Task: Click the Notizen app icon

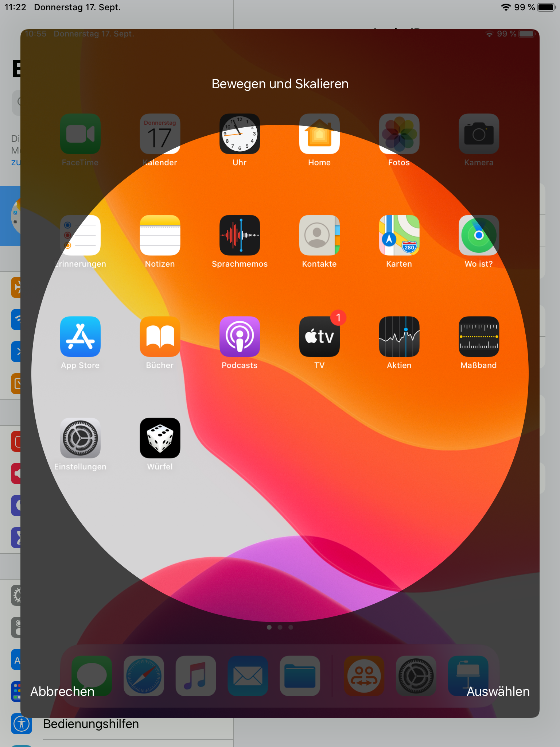Action: point(160,235)
